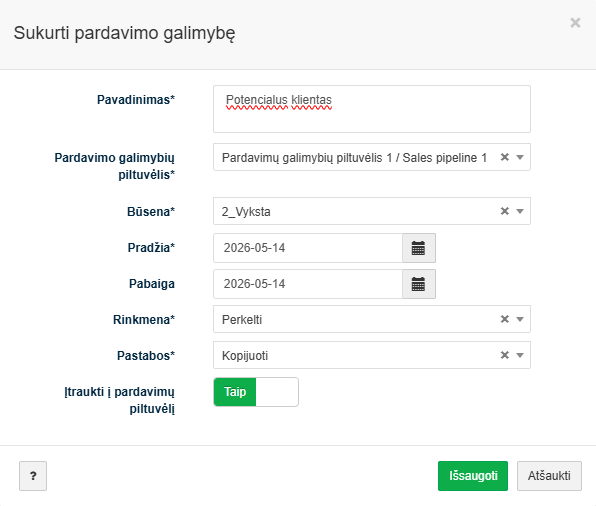The width and height of the screenshot is (596, 506).
Task: Open the Pabaiga calendar picker
Action: click(419, 284)
